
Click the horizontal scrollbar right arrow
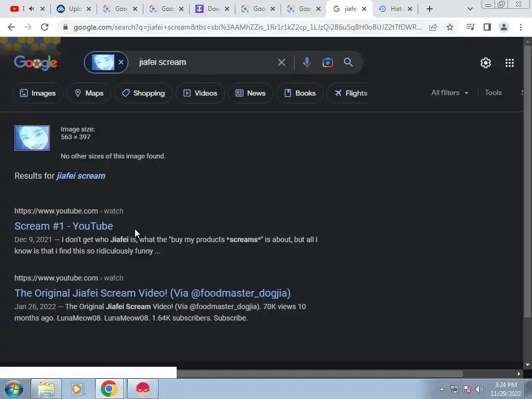point(519,374)
